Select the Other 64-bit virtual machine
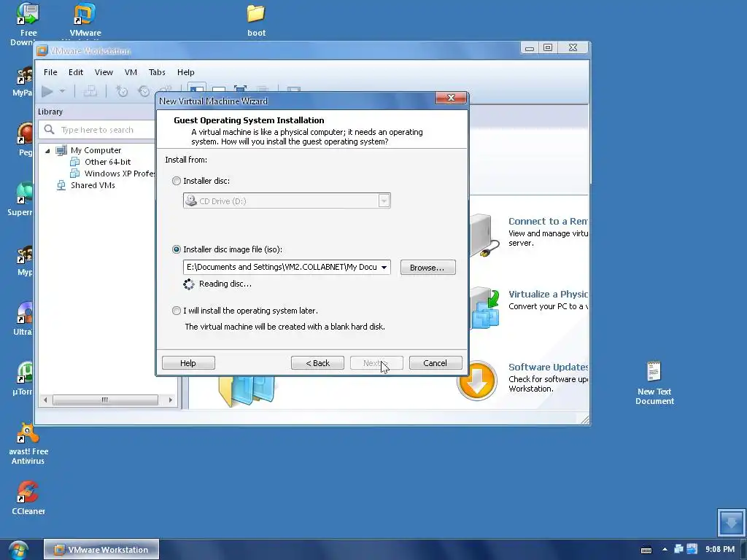The width and height of the screenshot is (747, 560). pos(107,162)
